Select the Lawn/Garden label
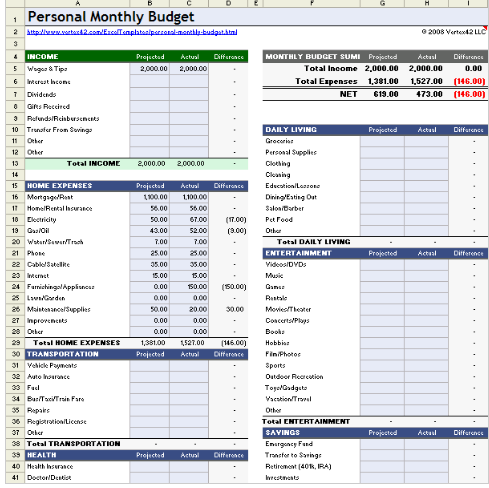The width and height of the screenshot is (489, 488). pyautogui.click(x=46, y=298)
